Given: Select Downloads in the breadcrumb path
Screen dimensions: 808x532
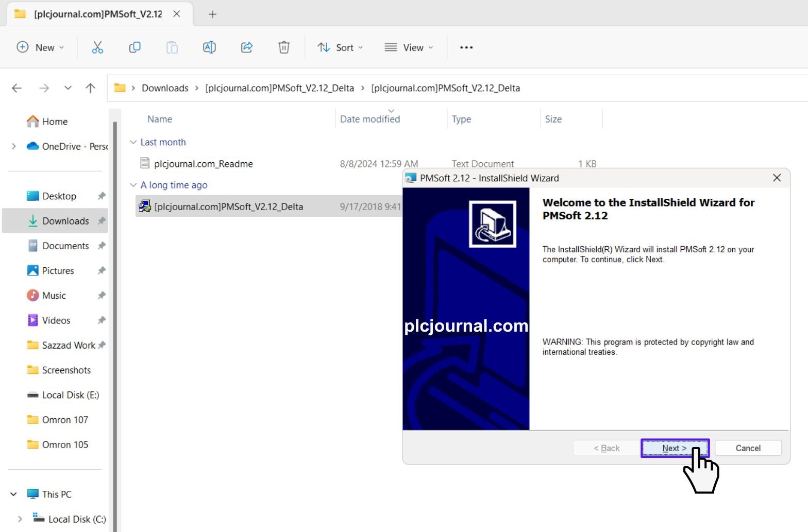Looking at the screenshot, I should click(x=165, y=88).
